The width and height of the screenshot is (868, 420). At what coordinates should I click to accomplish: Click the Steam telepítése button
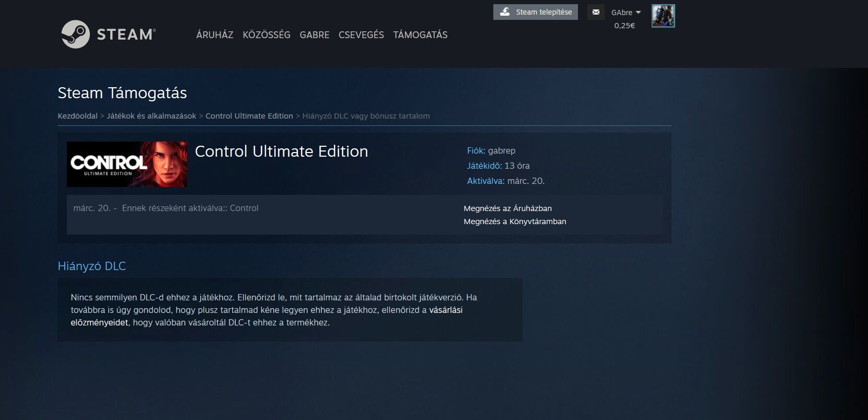(536, 12)
